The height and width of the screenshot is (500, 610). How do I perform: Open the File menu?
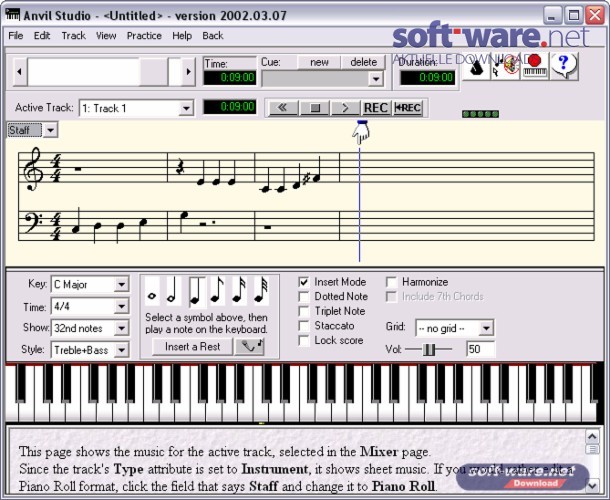(x=16, y=36)
